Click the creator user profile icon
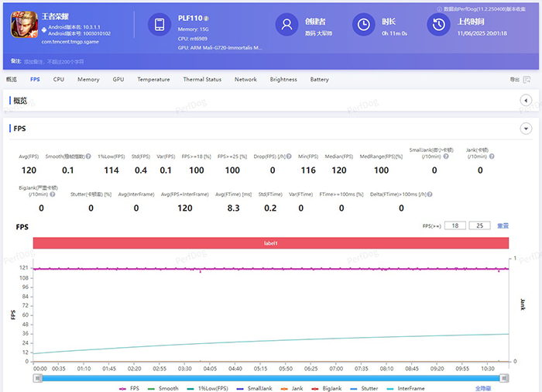Screen dimensions: 542x392 [287, 25]
